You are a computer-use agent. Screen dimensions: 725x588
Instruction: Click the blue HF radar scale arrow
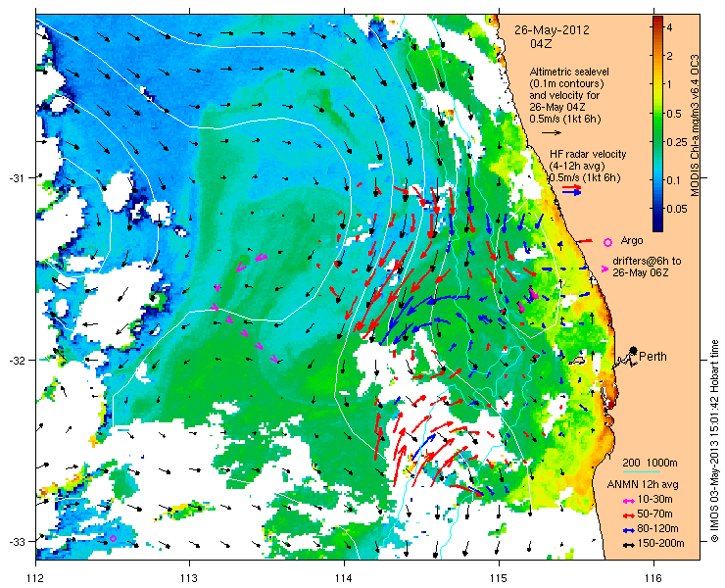(x=572, y=192)
